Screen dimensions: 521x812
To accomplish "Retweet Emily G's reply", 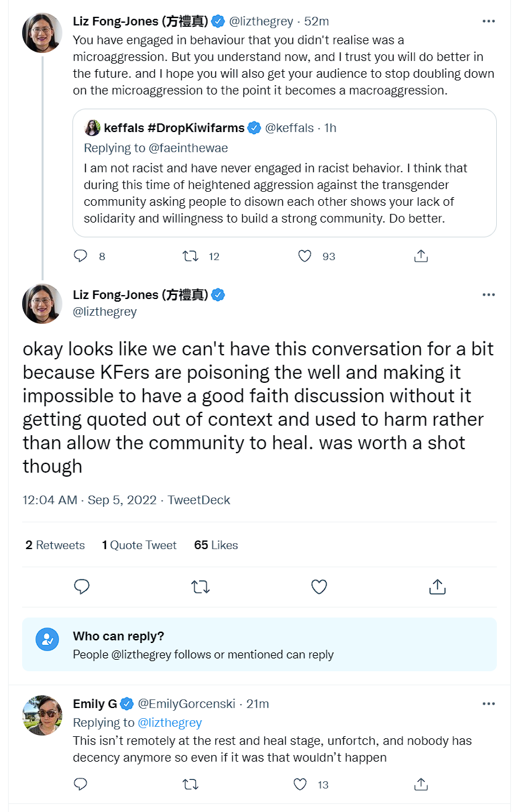I will (x=191, y=784).
